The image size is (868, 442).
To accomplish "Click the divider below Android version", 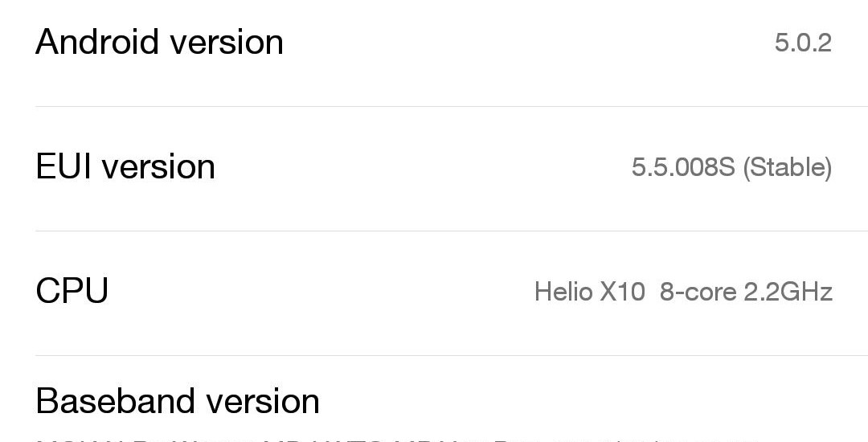I will pos(450,106).
